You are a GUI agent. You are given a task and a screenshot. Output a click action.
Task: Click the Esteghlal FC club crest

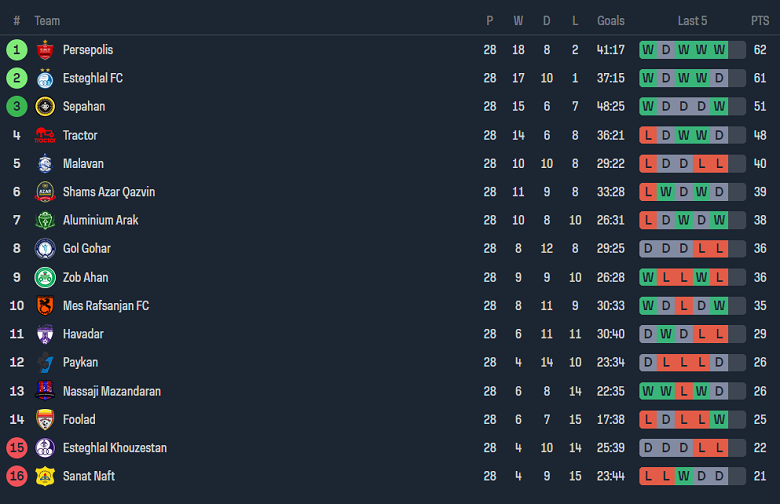click(x=45, y=78)
